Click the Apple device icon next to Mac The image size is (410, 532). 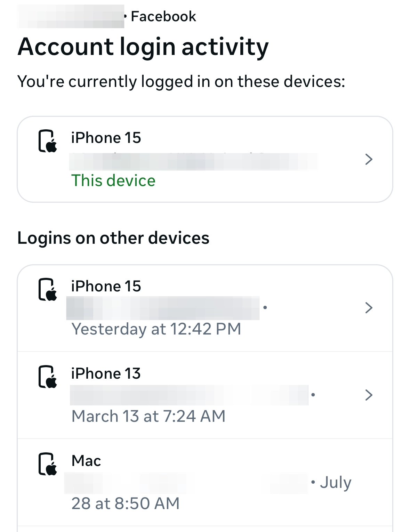[x=47, y=464]
